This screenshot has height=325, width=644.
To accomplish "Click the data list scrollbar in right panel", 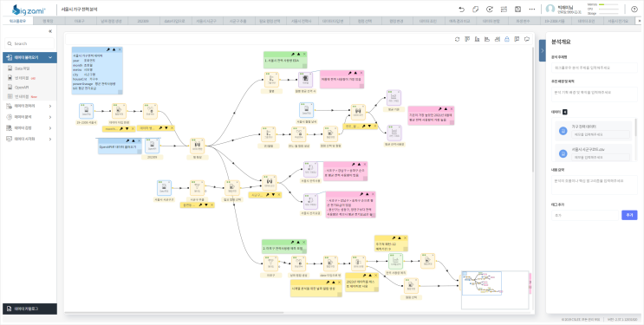I will [636, 127].
